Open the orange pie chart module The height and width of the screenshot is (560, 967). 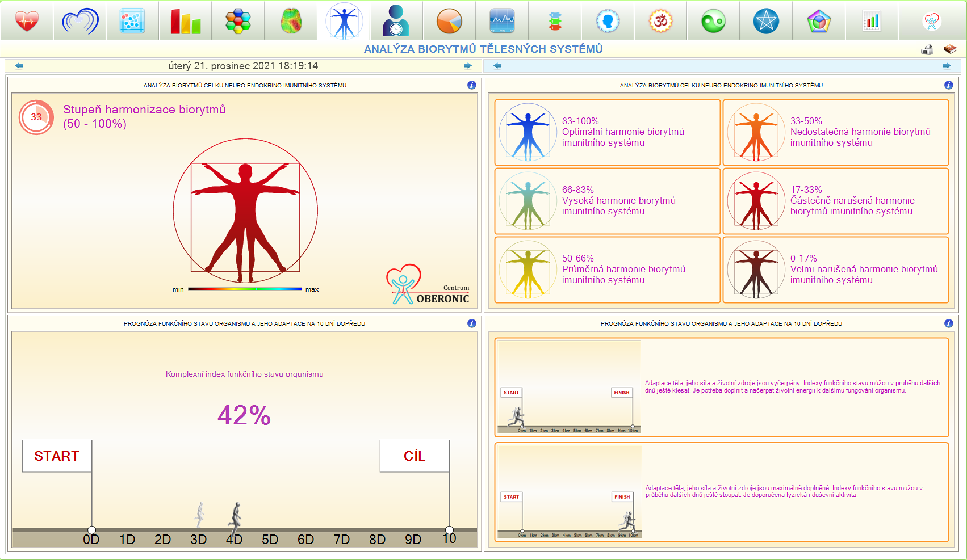click(x=449, y=21)
